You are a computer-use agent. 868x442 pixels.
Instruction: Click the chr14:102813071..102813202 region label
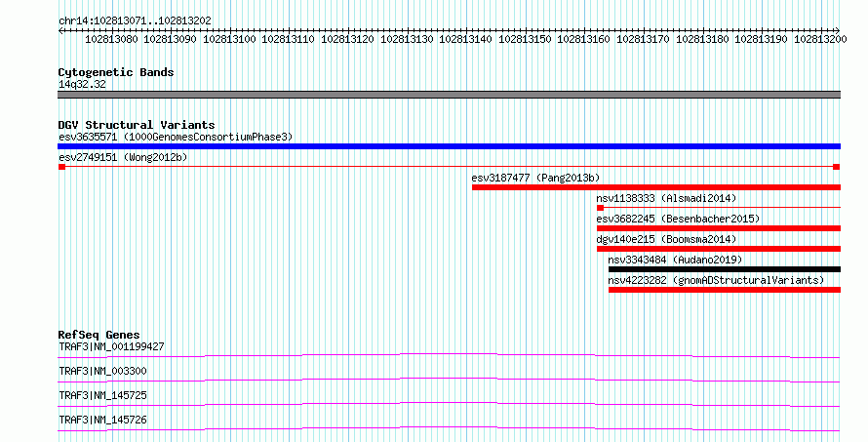tap(135, 20)
